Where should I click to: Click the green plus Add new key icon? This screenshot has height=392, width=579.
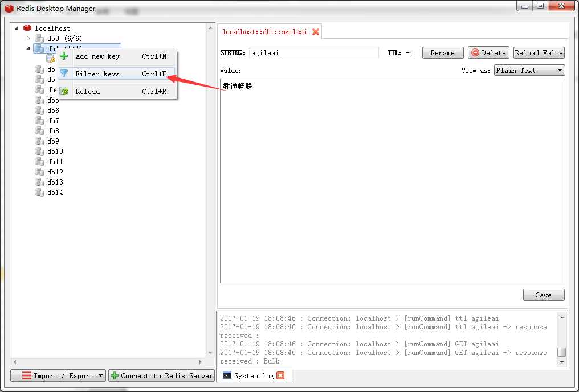click(x=64, y=56)
